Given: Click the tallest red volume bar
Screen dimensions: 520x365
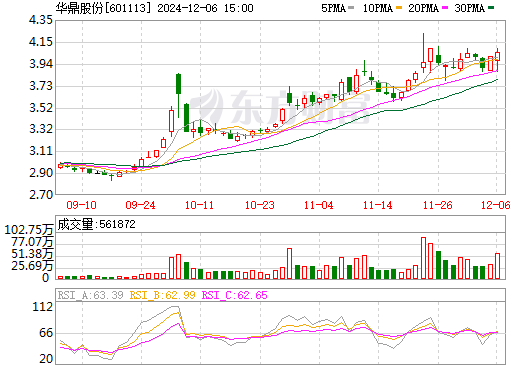Looking at the screenshot, I should click(423, 258).
